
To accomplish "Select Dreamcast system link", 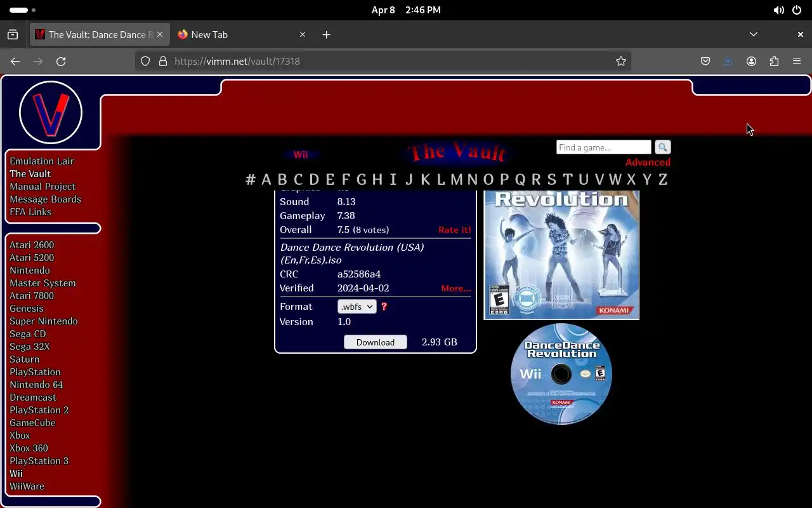I will click(33, 398).
